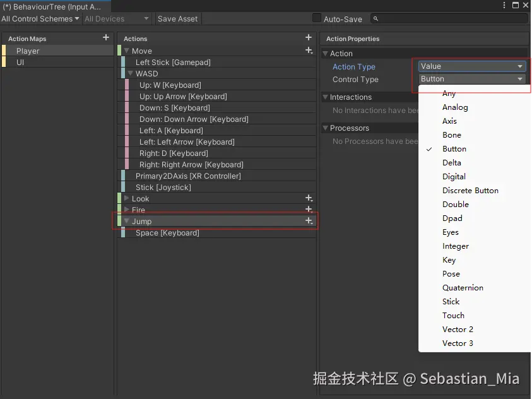
Task: Choose Touch control type
Action: click(x=475, y=316)
